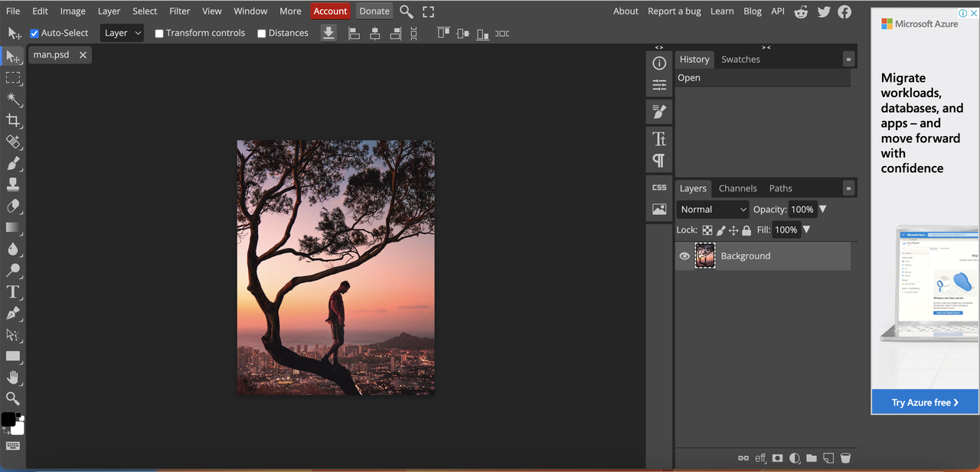Click the search magnifier in the menu bar
Screen dimensions: 980x472
point(407,11)
